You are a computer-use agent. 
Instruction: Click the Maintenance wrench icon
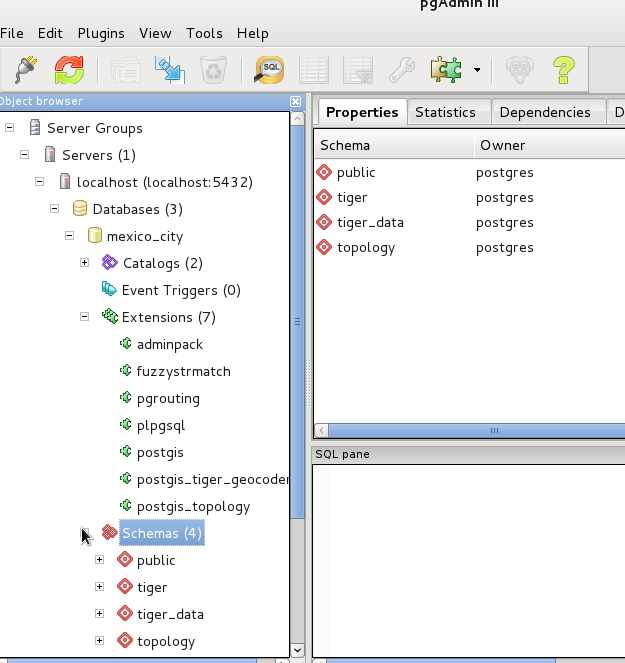point(402,70)
